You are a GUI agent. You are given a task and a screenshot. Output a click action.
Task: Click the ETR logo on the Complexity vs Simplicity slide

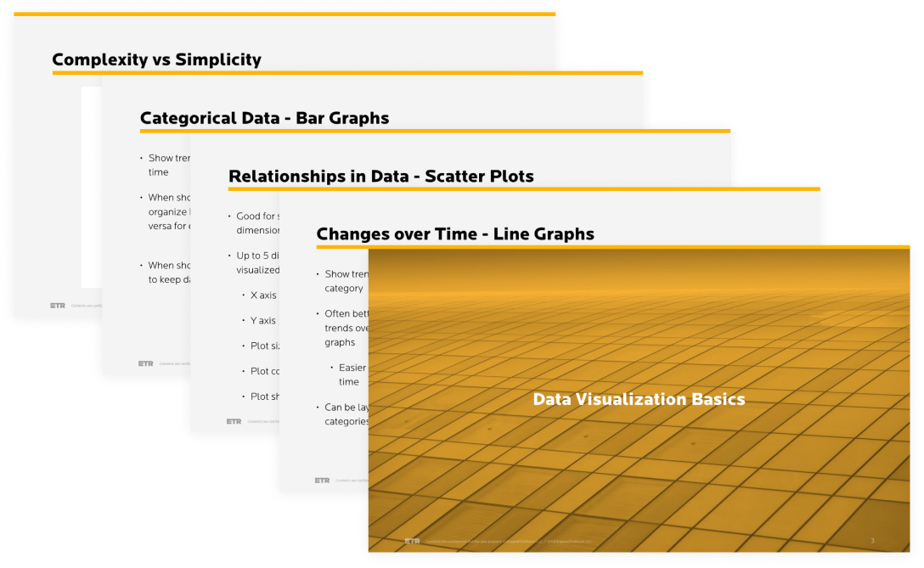(58, 306)
